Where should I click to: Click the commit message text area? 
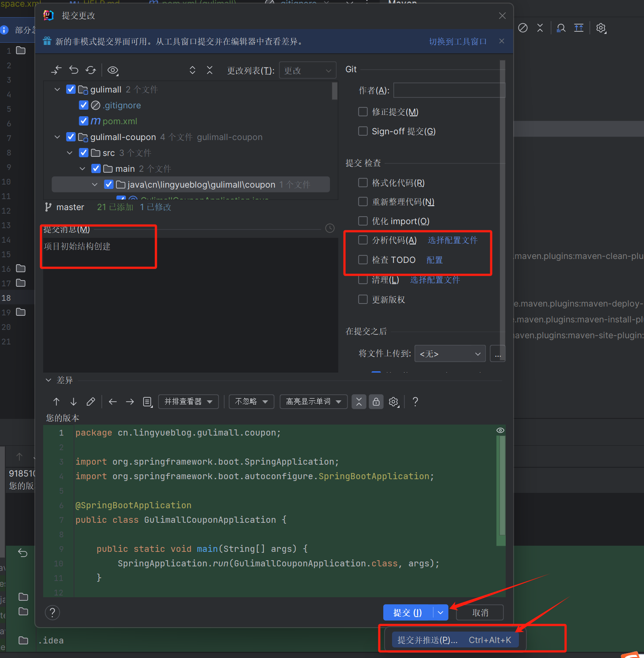click(190, 305)
